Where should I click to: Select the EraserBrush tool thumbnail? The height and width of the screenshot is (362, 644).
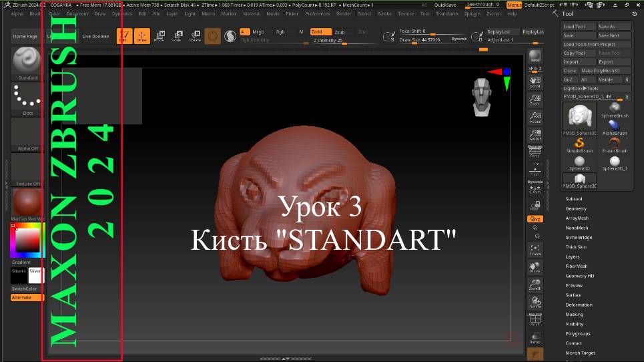tap(615, 146)
